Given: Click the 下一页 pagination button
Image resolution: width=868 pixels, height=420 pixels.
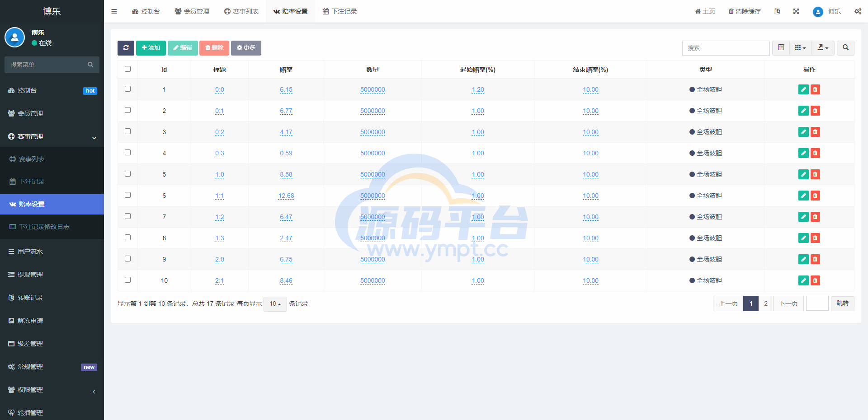Looking at the screenshot, I should [x=788, y=303].
